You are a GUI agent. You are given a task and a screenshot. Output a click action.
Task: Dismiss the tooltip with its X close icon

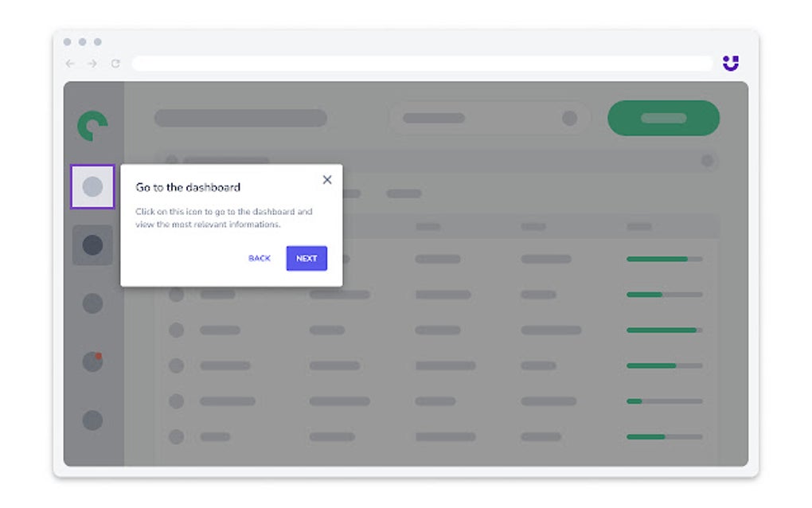click(x=326, y=180)
